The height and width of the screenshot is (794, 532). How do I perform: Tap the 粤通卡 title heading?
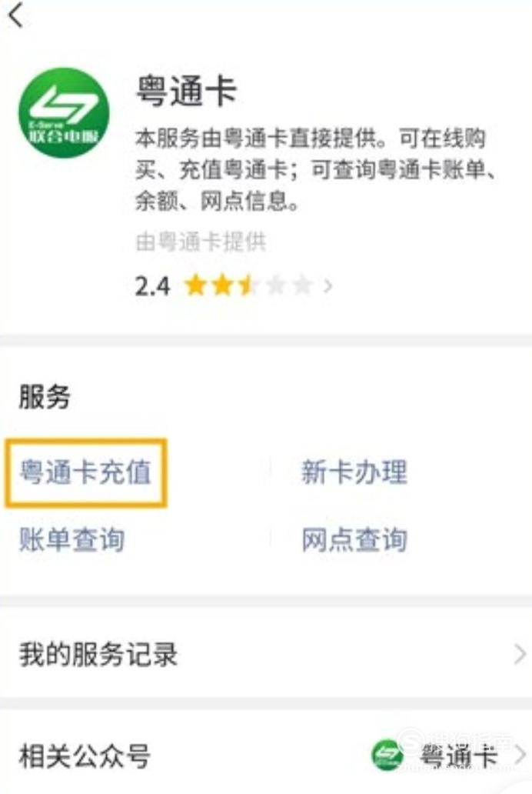(186, 91)
